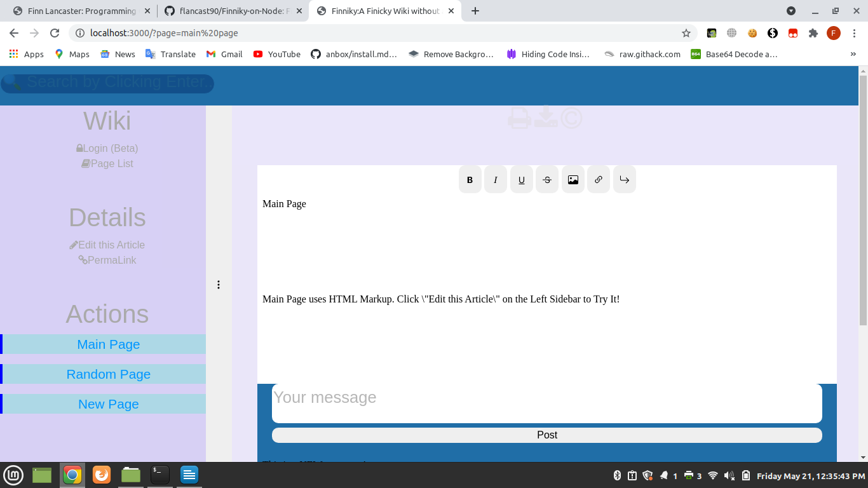Open a new browser tab
This screenshot has width=868, height=488.
475,11
